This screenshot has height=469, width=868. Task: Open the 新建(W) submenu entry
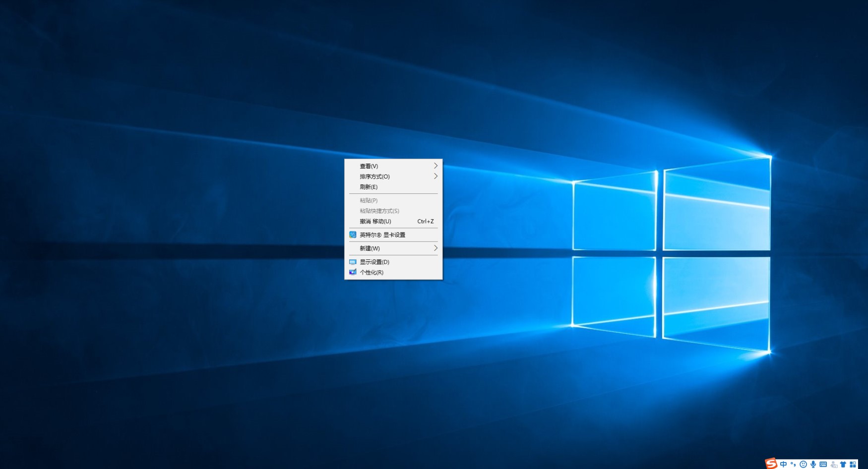(x=393, y=248)
